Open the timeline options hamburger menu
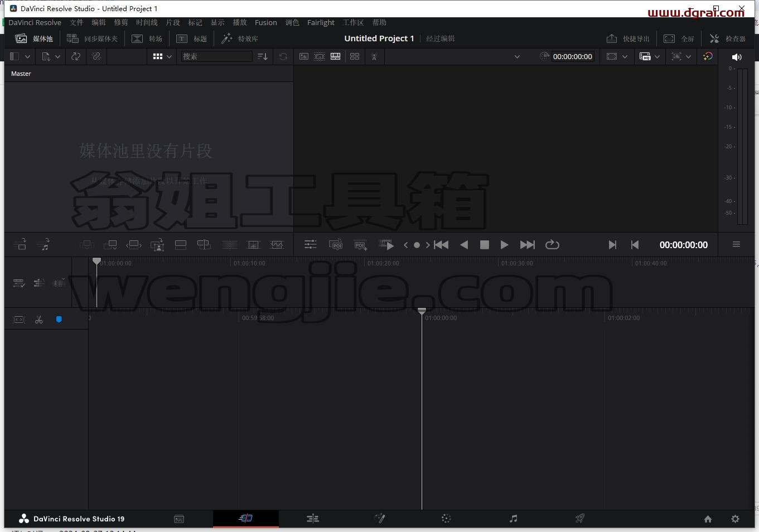759x532 pixels. [x=736, y=244]
